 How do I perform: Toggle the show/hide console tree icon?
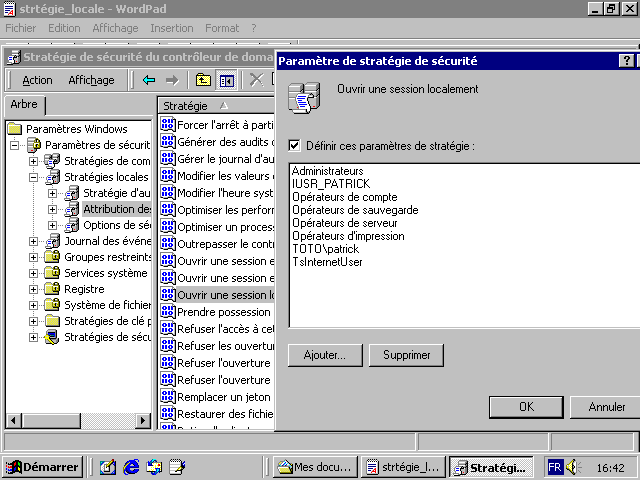(x=227, y=80)
